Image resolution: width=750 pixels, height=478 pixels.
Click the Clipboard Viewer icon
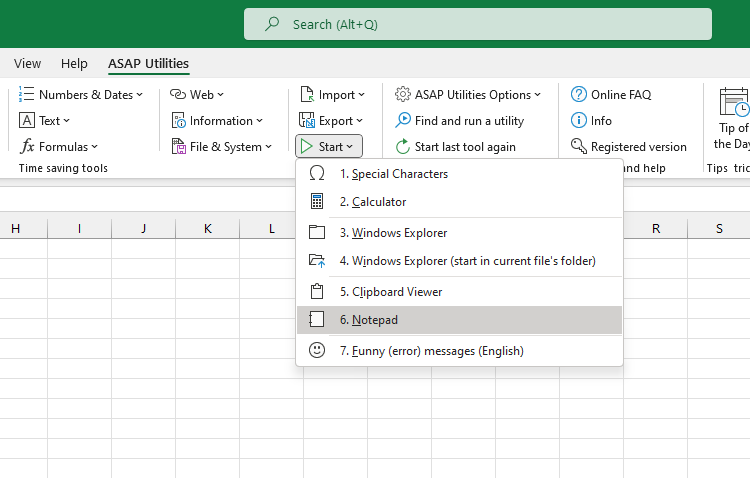(317, 291)
